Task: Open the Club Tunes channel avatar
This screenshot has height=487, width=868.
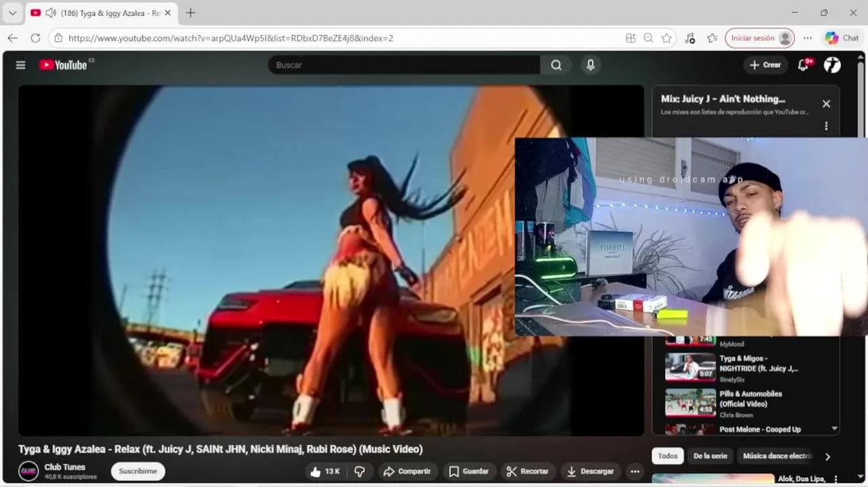Action: [28, 471]
